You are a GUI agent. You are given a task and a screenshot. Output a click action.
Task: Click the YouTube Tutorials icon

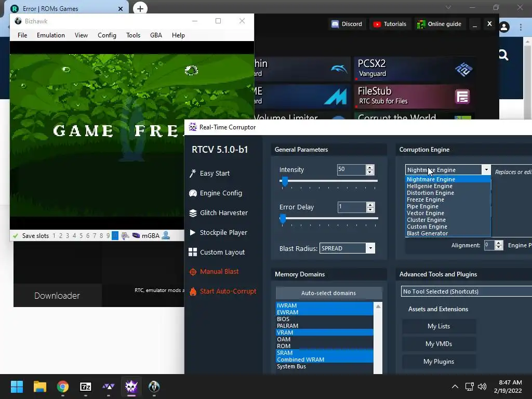click(377, 24)
